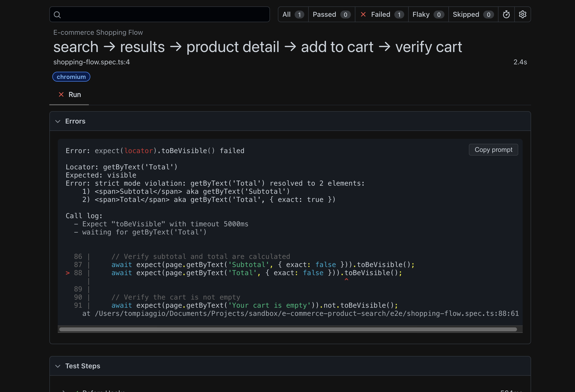Click the search magnifier icon
575x392 pixels.
[57, 15]
